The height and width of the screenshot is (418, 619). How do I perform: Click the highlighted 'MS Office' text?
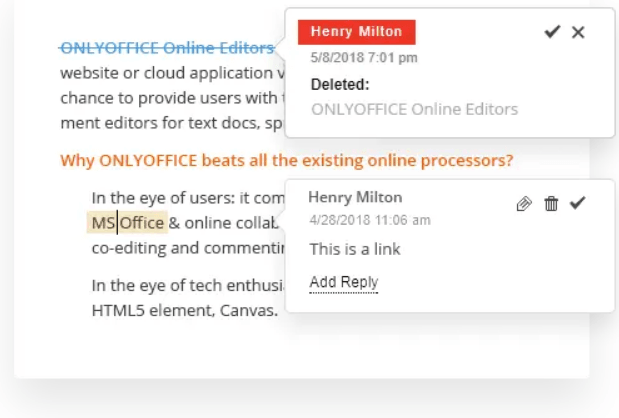[x=128, y=223]
